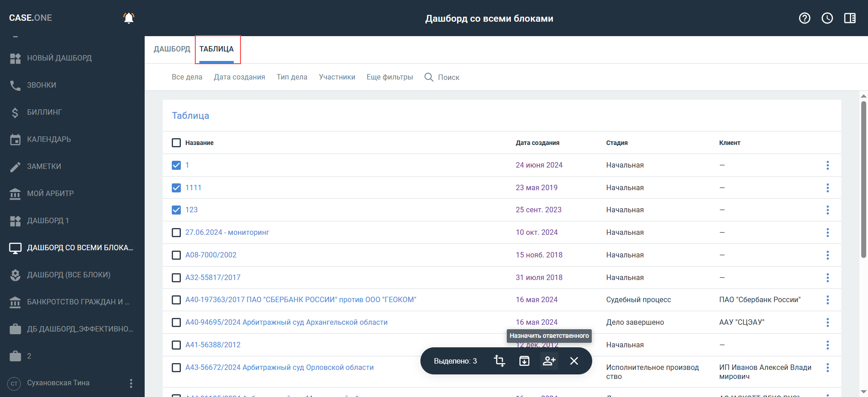The height and width of the screenshot is (397, 868).
Task: Open the clock timer icon
Action: point(827,18)
